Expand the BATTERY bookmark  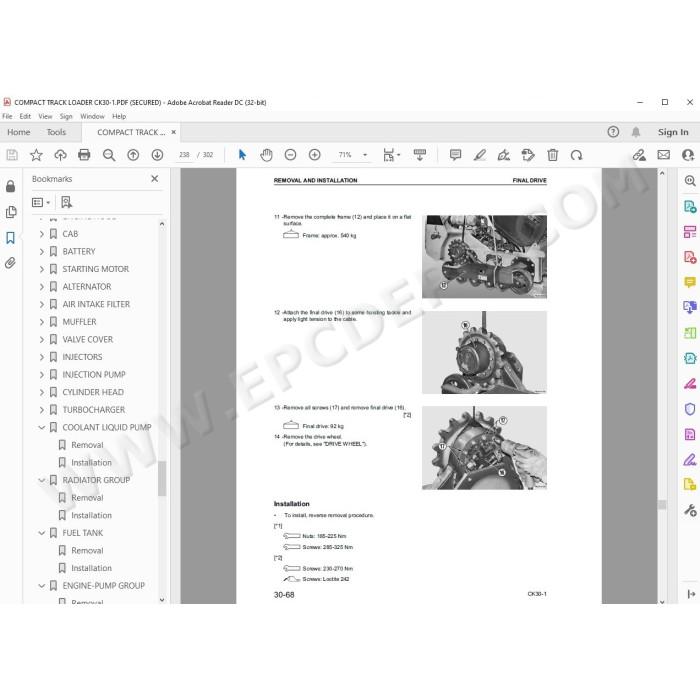tap(42, 251)
